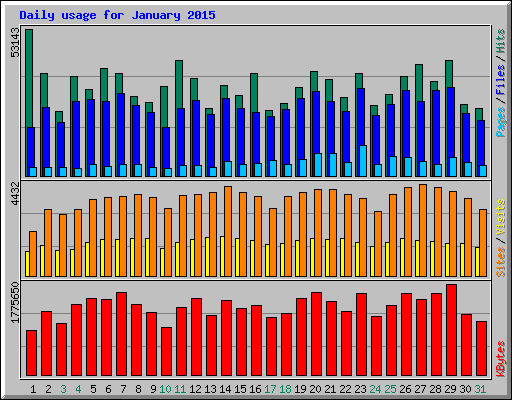
Task: Click the red 'KBytes' legend label
Action: (x=501, y=359)
